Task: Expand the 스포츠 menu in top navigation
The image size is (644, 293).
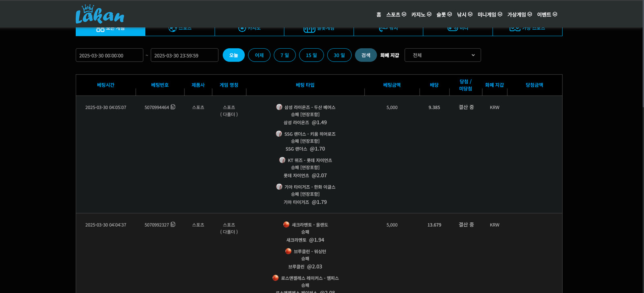Action: [x=396, y=14]
